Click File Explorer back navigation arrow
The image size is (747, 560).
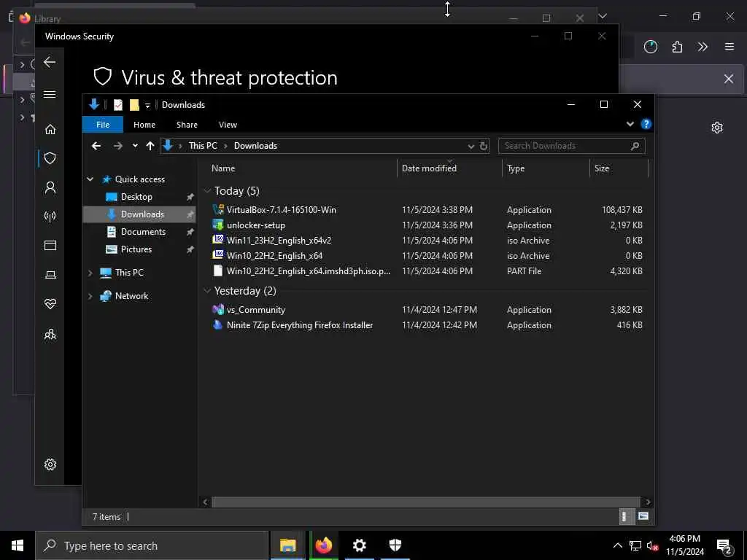point(96,146)
